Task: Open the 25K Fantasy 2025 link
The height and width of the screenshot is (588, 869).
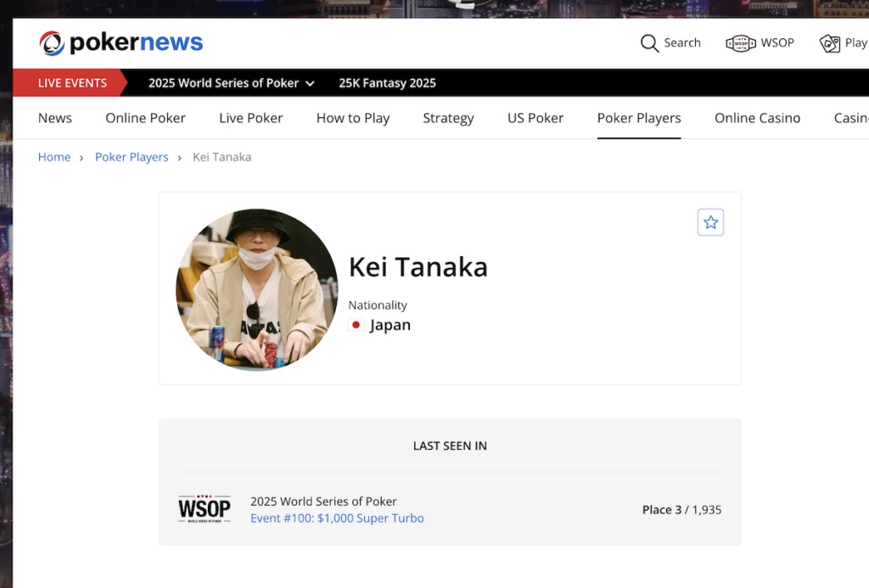Action: [387, 83]
